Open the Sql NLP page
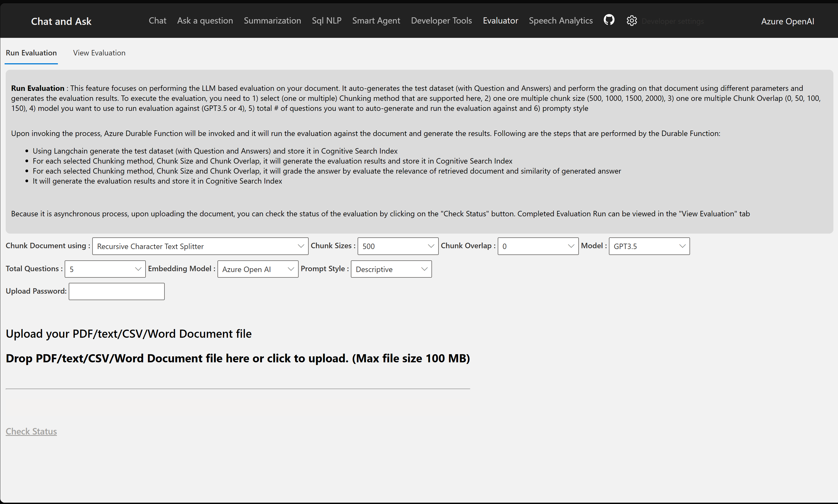The image size is (838, 504). tap(326, 21)
